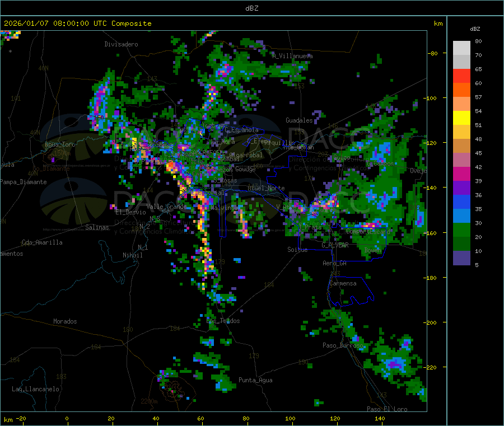Select the magenta 39–42 dBZ legend swatch
This screenshot has width=504, height=426.
click(461, 174)
